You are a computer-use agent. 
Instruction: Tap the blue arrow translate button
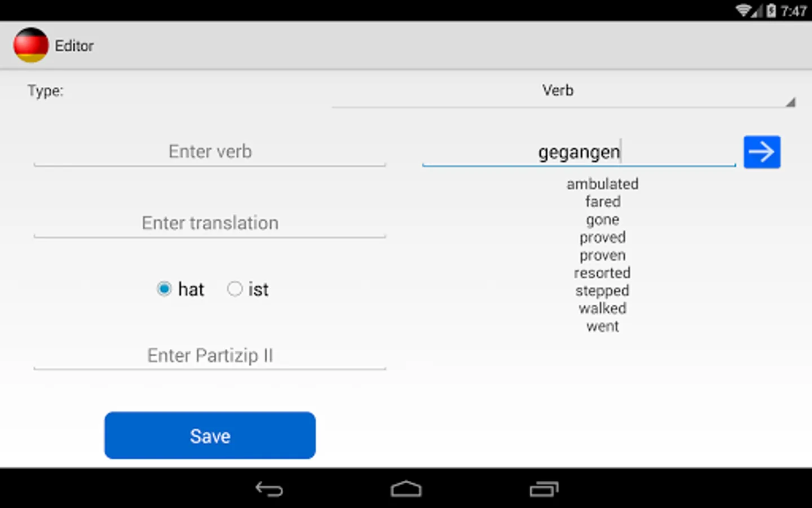pyautogui.click(x=762, y=152)
